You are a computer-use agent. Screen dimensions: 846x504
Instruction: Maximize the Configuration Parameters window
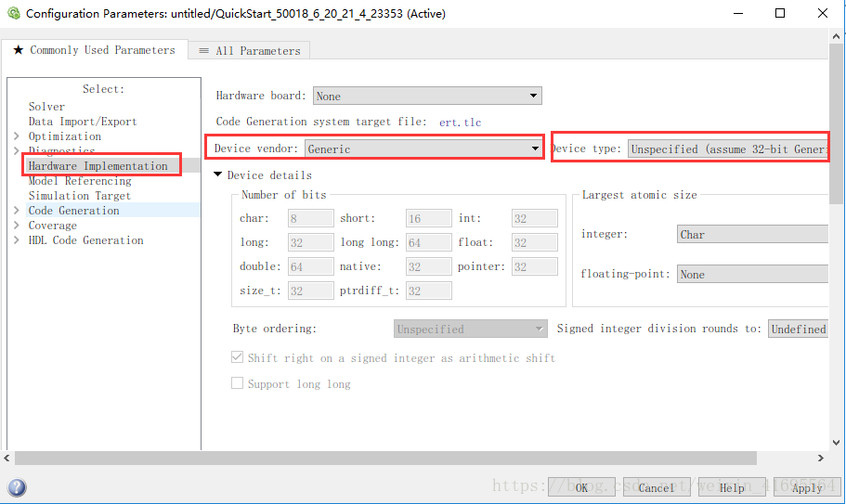(780, 13)
